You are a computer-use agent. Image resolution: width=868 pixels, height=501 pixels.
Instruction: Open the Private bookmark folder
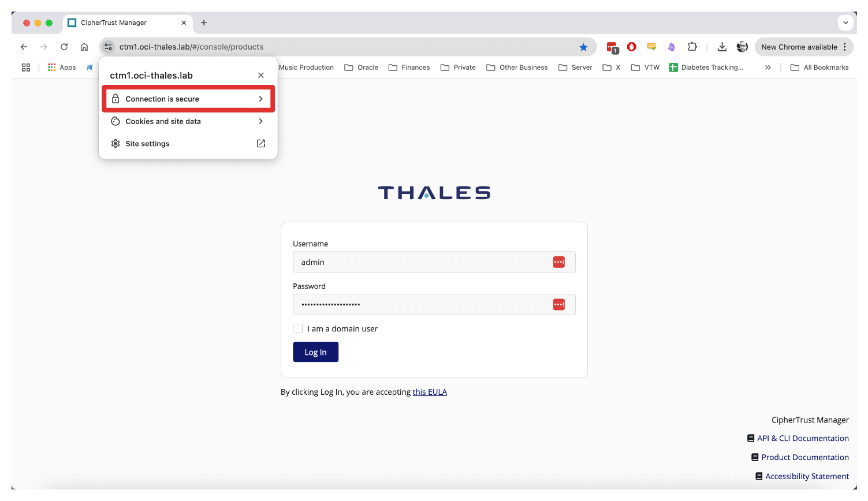click(x=458, y=68)
